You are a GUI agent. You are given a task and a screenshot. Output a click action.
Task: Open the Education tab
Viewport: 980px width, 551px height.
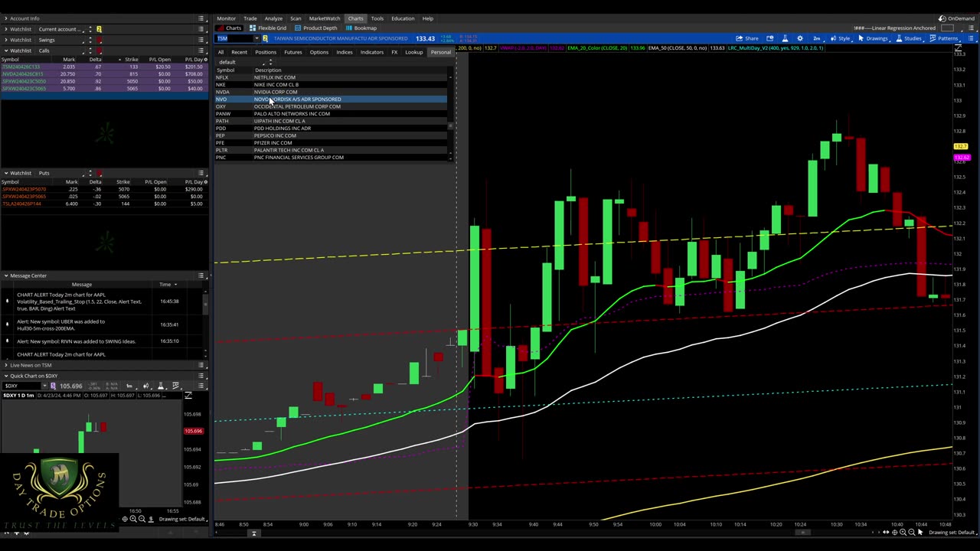(x=403, y=18)
